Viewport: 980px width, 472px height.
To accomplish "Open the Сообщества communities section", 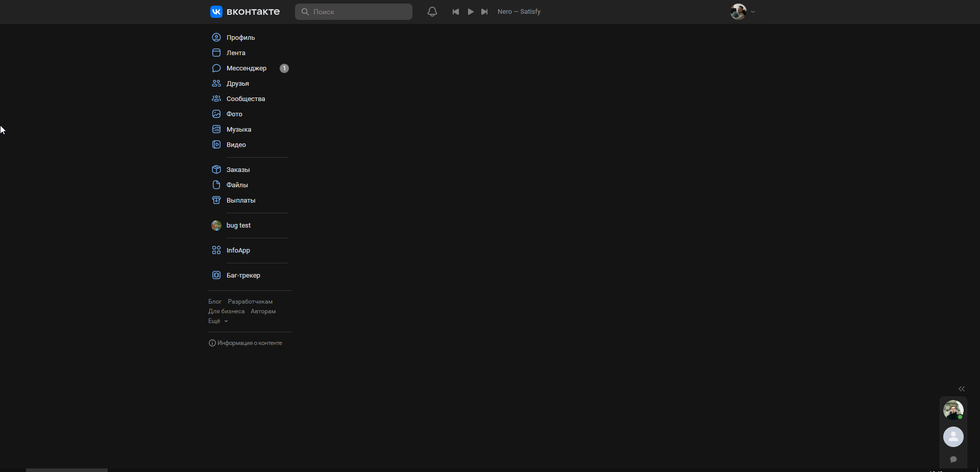I will (250, 98).
